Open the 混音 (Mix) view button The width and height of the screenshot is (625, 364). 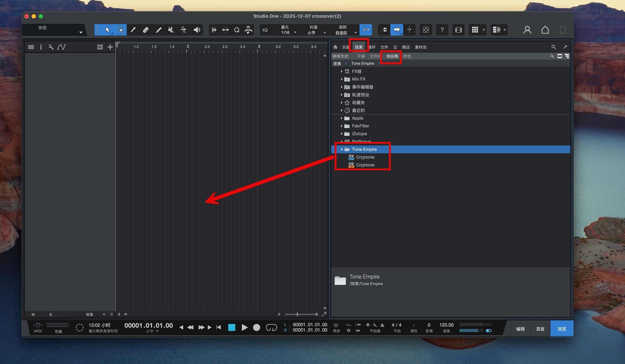(540, 329)
